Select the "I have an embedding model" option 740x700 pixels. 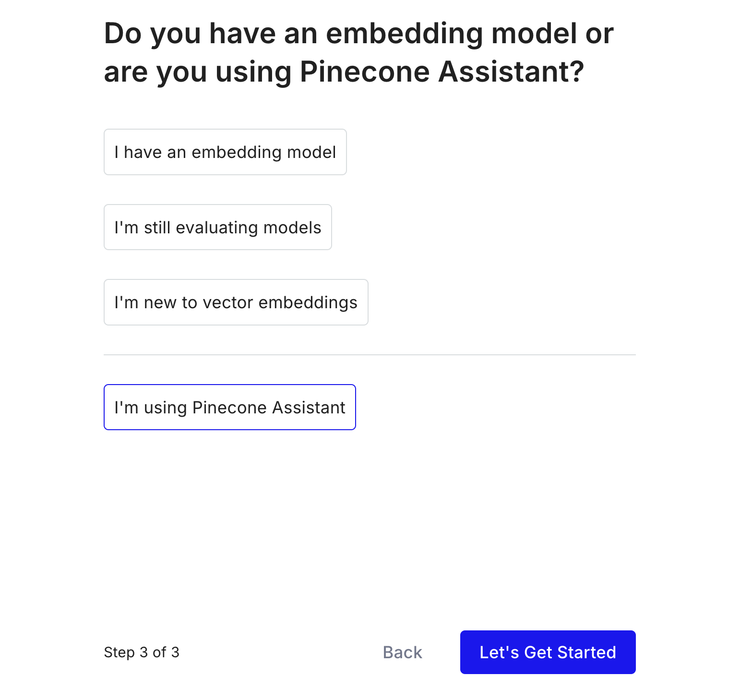tap(225, 152)
